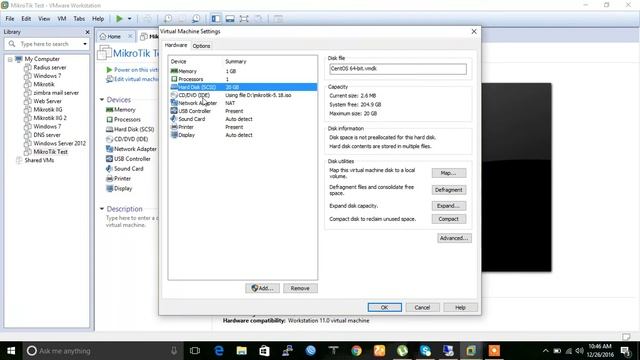Open the View menu
The image size is (640, 360).
click(x=44, y=19)
